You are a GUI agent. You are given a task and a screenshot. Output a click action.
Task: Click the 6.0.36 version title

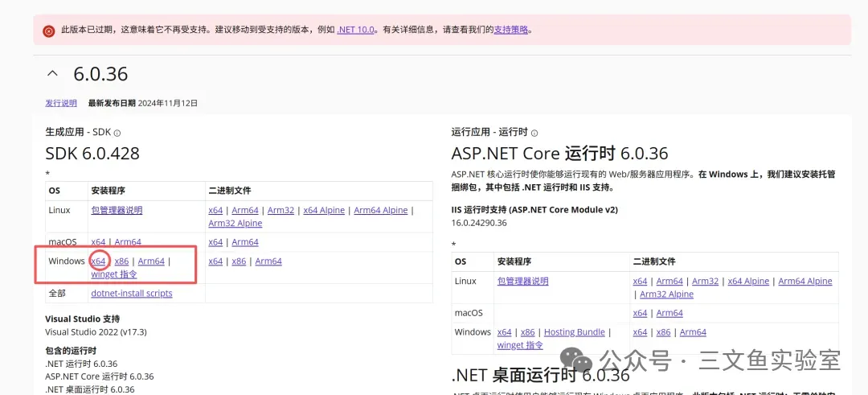click(100, 74)
